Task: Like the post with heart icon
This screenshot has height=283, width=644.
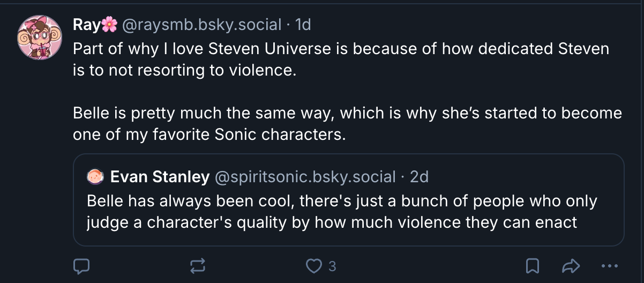Action: (312, 265)
